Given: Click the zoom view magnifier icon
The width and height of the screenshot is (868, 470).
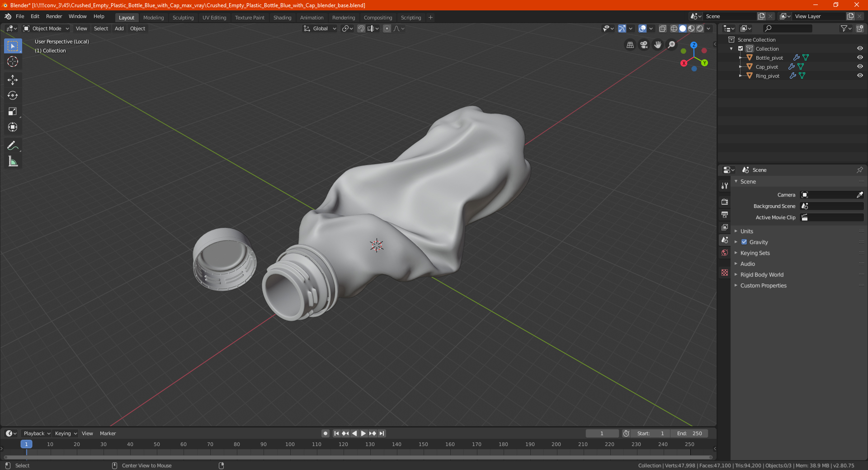Looking at the screenshot, I should click(x=672, y=45).
